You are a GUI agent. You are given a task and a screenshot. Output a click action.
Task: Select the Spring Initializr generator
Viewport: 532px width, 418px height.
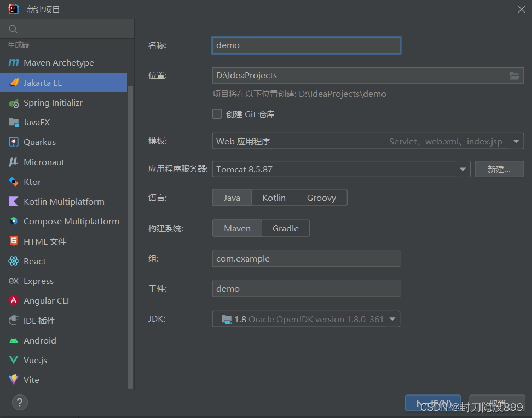pos(63,103)
